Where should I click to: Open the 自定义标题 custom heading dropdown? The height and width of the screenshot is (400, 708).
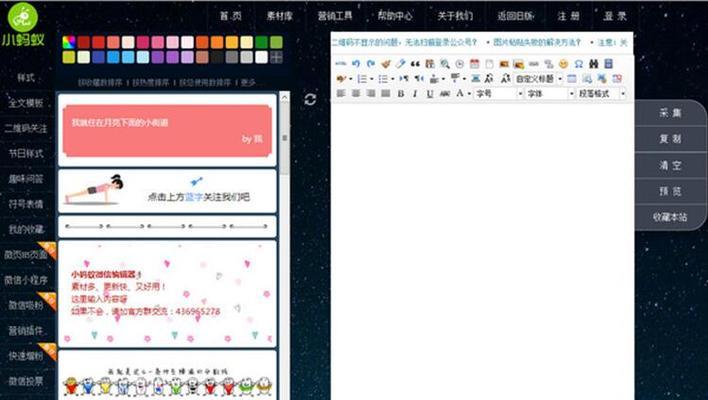pyautogui.click(x=538, y=79)
